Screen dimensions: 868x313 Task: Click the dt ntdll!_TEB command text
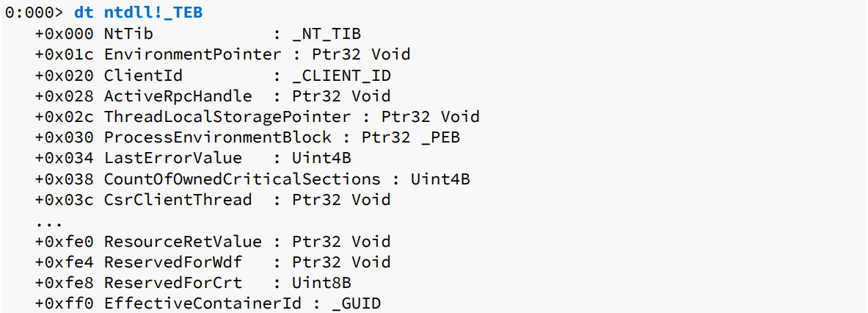pos(139,13)
